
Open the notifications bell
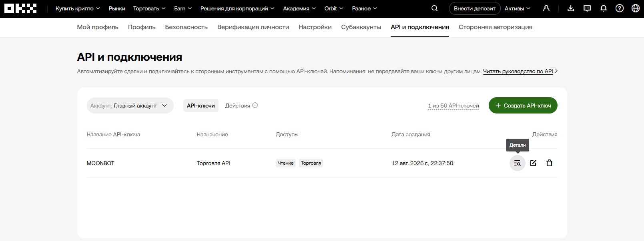pos(604,8)
